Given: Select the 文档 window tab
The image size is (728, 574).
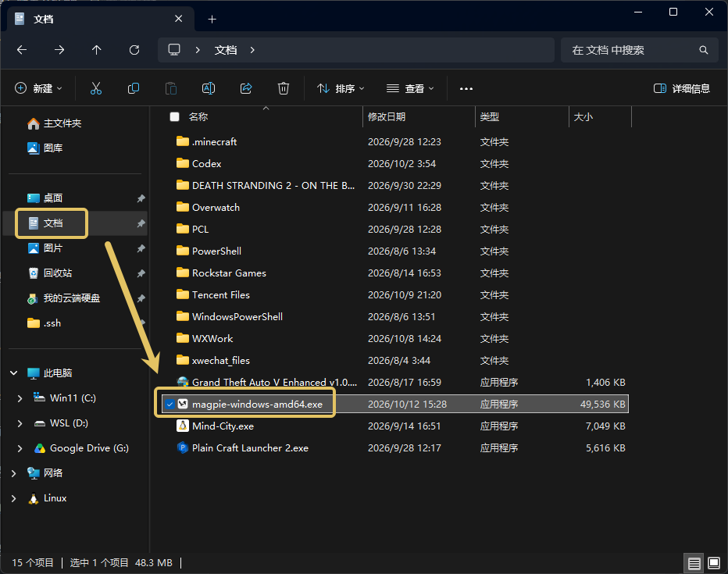Looking at the screenshot, I should tap(102, 19).
